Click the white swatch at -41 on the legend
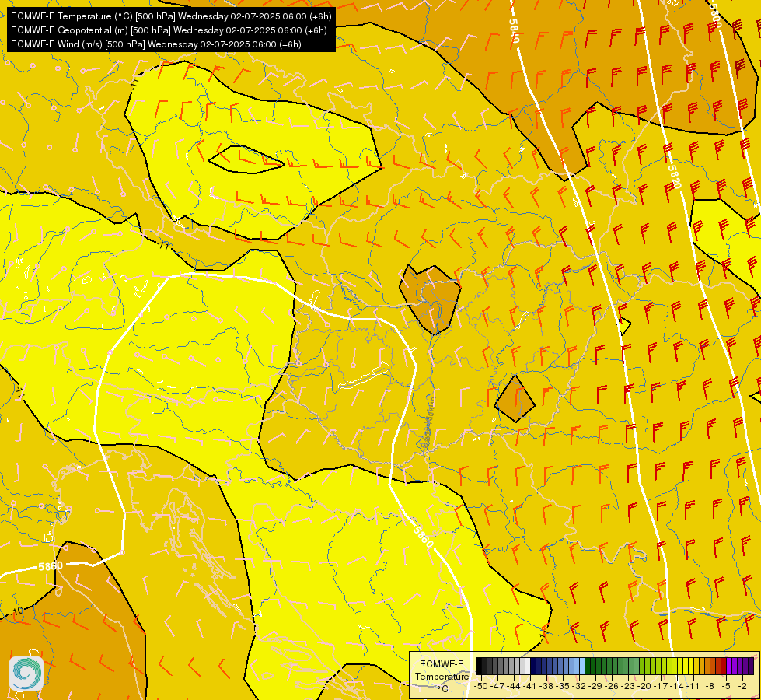 (528, 666)
